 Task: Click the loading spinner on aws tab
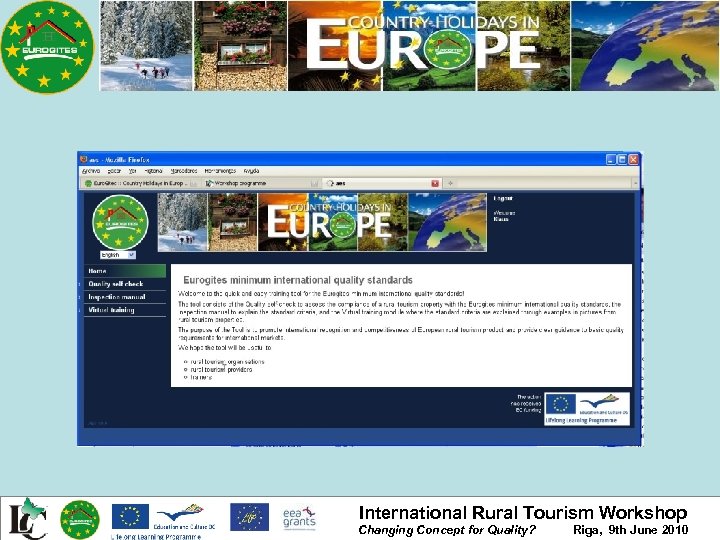[330, 183]
